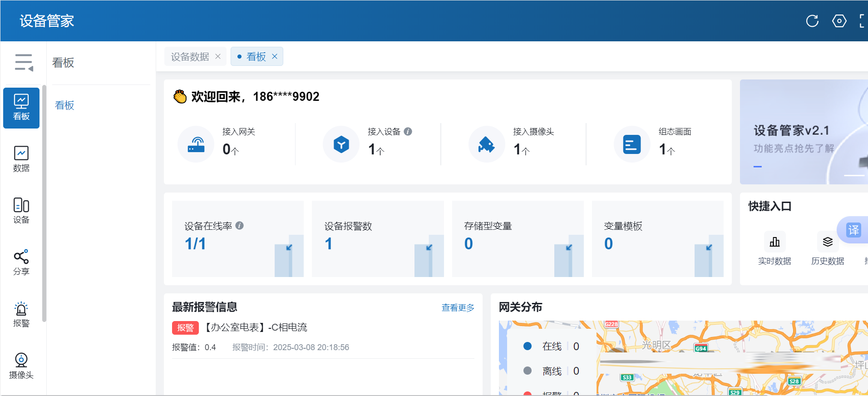Open 历史数据 shortcut
868x396 pixels.
[828, 242]
